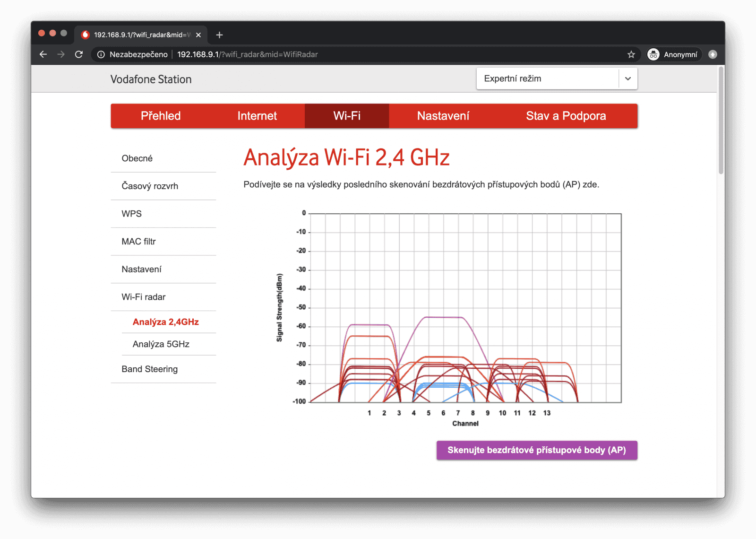Image resolution: width=756 pixels, height=539 pixels.
Task: Click the site info icon beside Nezabezpečeno
Action: coord(101,54)
